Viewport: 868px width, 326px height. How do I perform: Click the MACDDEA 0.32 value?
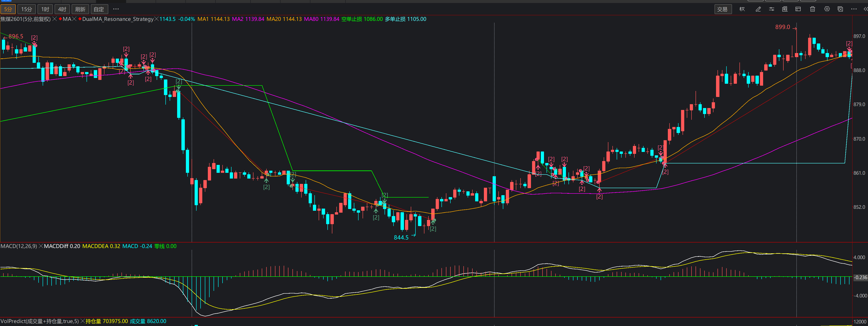pyautogui.click(x=101, y=246)
